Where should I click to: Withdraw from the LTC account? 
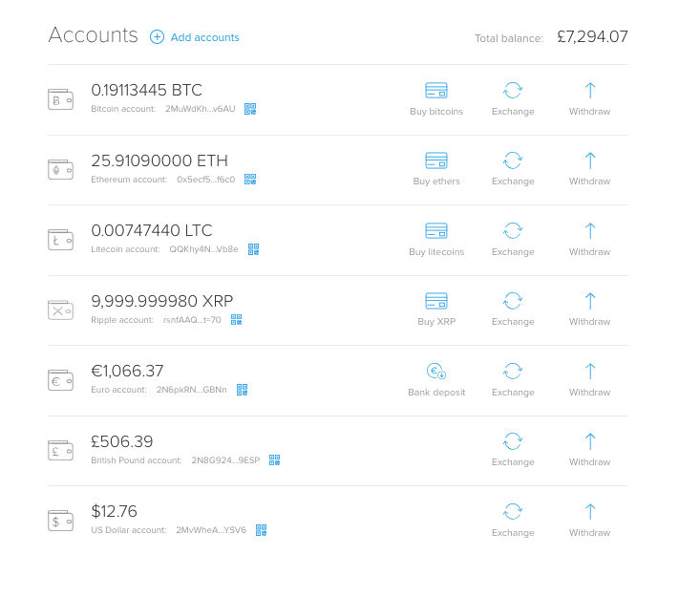tap(590, 240)
